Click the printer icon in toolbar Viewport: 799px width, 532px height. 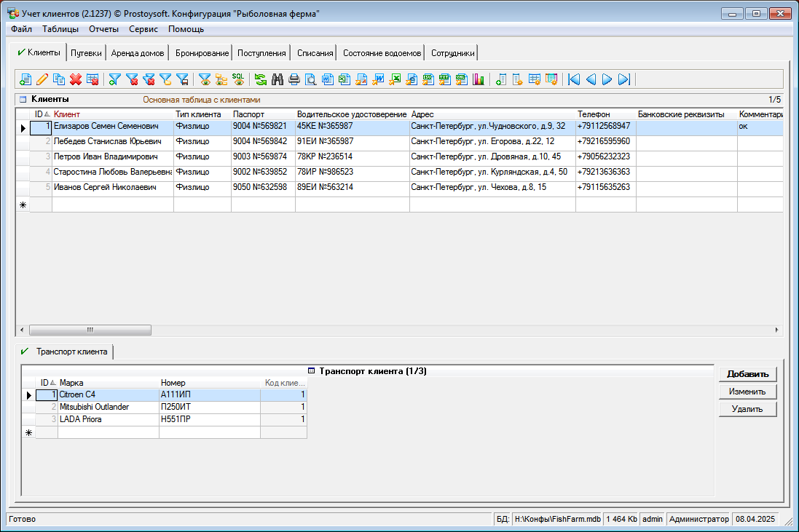[294, 79]
